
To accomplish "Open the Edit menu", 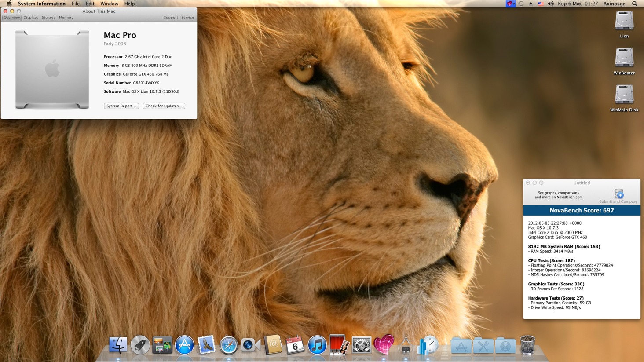I will (x=90, y=4).
